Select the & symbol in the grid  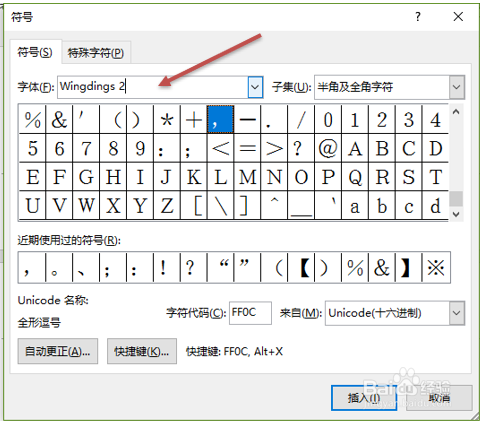[59, 120]
